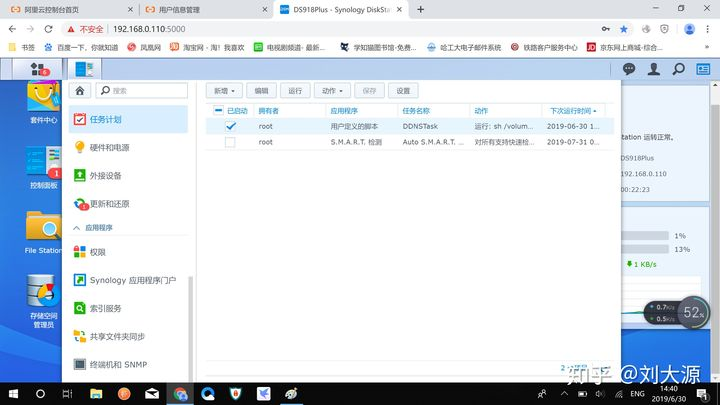The width and height of the screenshot is (720, 405).
Task: Open Chrome profile avatar
Action: coord(689,29)
